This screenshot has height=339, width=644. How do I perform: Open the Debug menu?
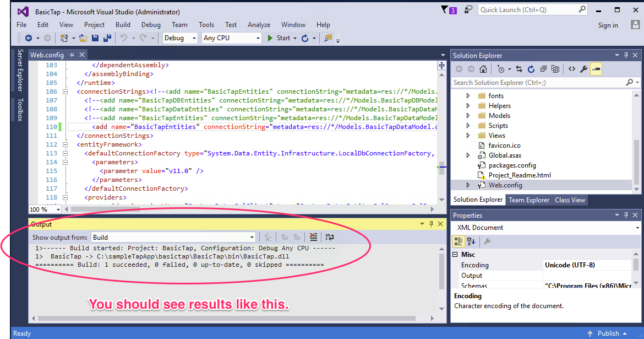point(151,25)
